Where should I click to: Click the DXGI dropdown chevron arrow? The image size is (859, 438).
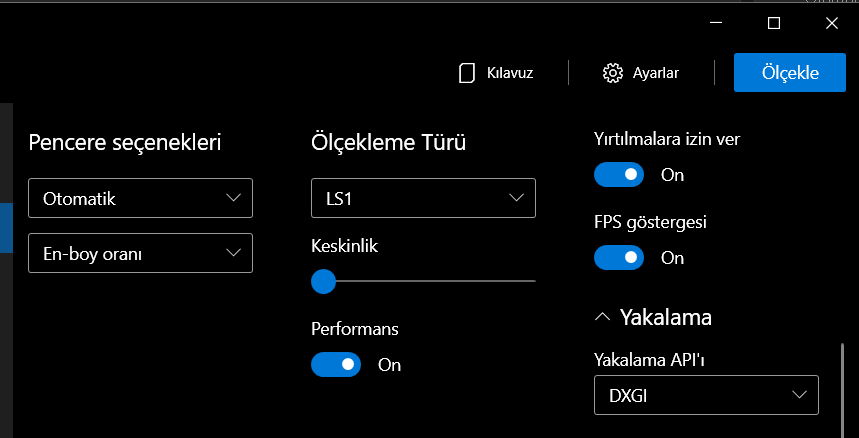click(x=800, y=395)
